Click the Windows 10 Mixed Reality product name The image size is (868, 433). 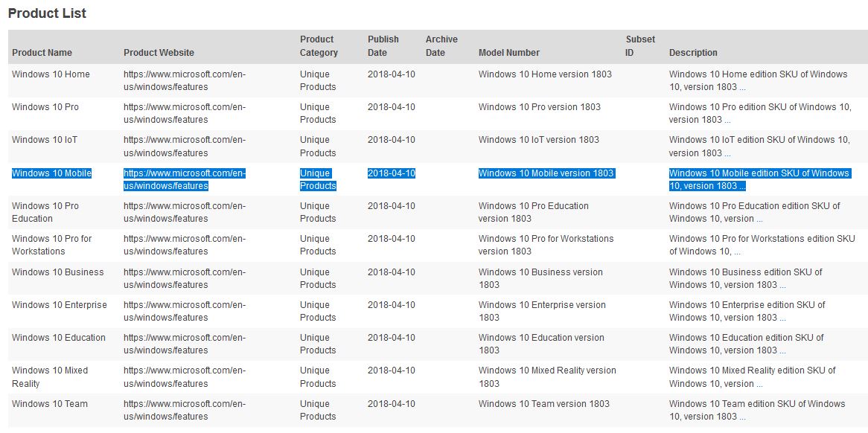coord(50,376)
